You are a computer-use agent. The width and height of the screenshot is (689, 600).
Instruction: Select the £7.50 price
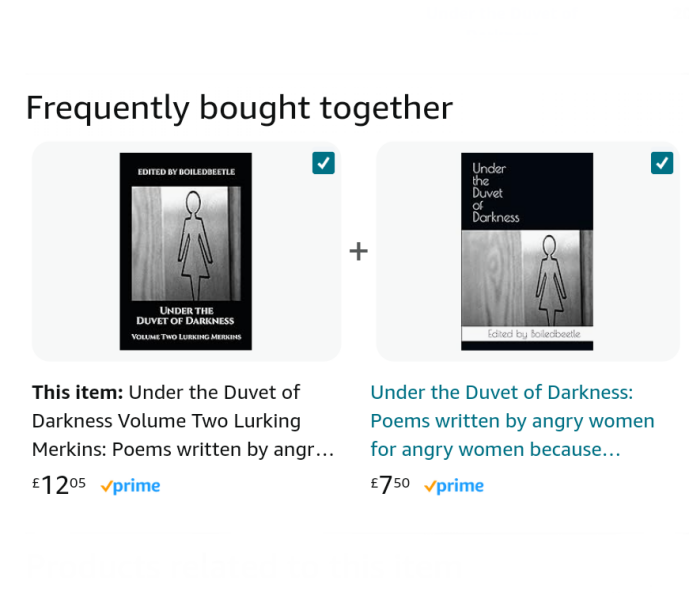[x=390, y=486]
